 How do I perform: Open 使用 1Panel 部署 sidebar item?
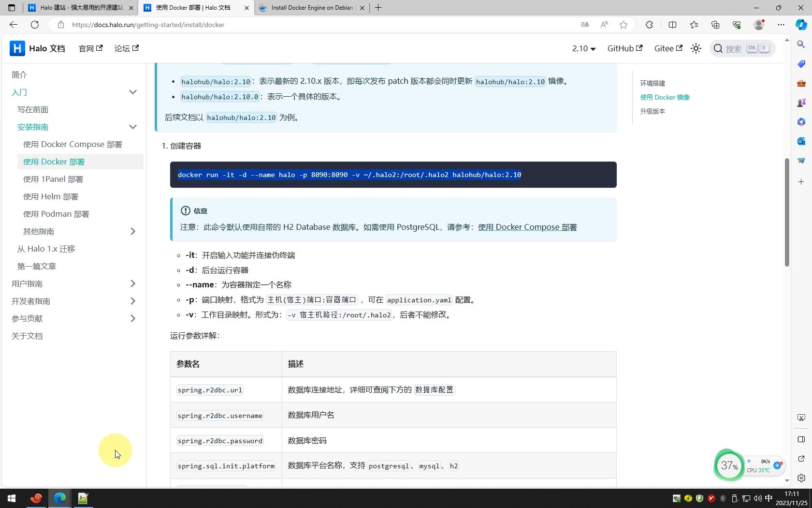53,179
